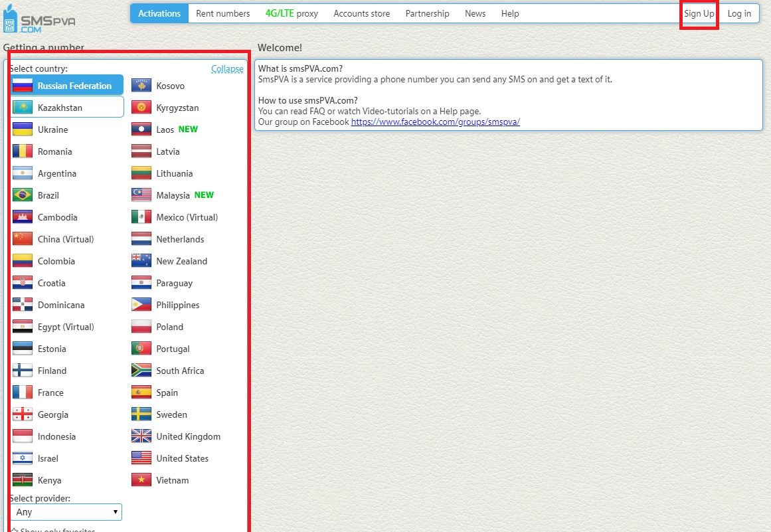Click the Finland flag icon
The height and width of the screenshot is (532, 771).
pyautogui.click(x=23, y=371)
